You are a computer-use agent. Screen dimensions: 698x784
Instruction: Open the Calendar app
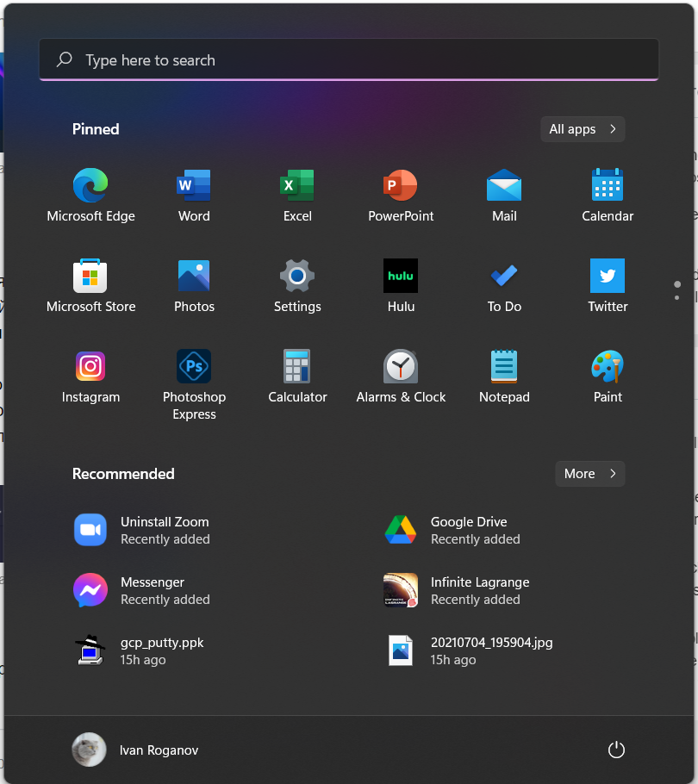pyautogui.click(x=608, y=196)
